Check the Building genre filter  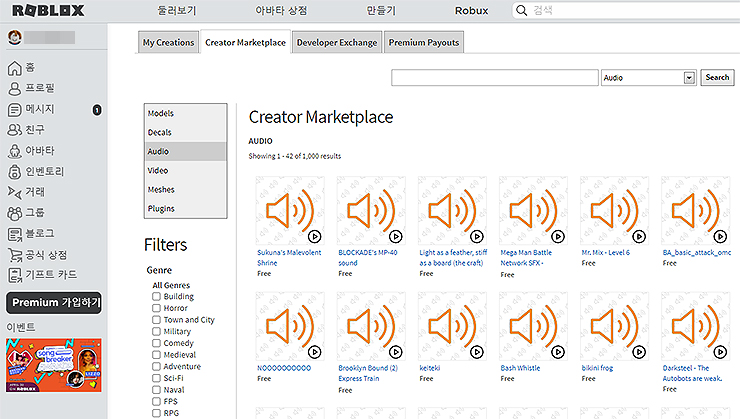tap(156, 296)
